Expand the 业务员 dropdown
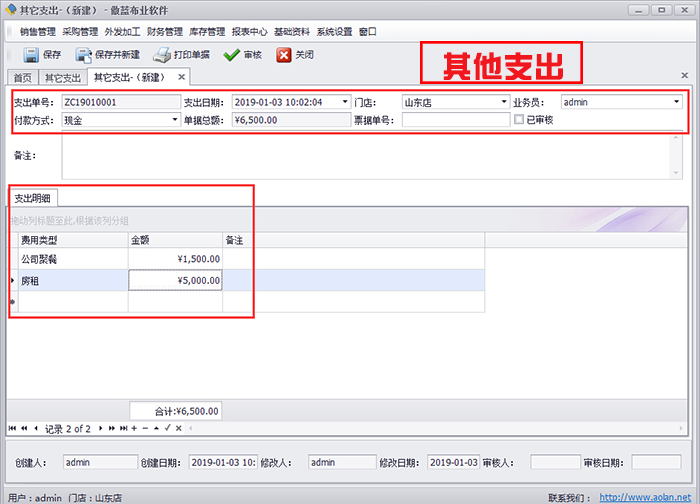Image resolution: width=700 pixels, height=504 pixels. (676, 102)
